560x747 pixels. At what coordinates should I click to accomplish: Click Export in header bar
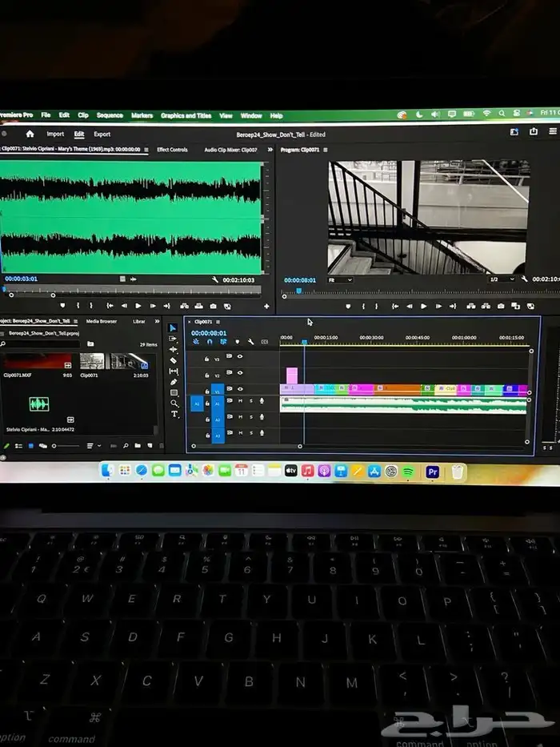point(102,135)
